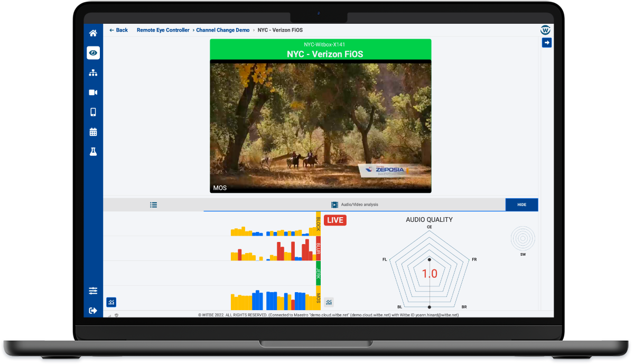Select the JERK metric label

pos(319,273)
